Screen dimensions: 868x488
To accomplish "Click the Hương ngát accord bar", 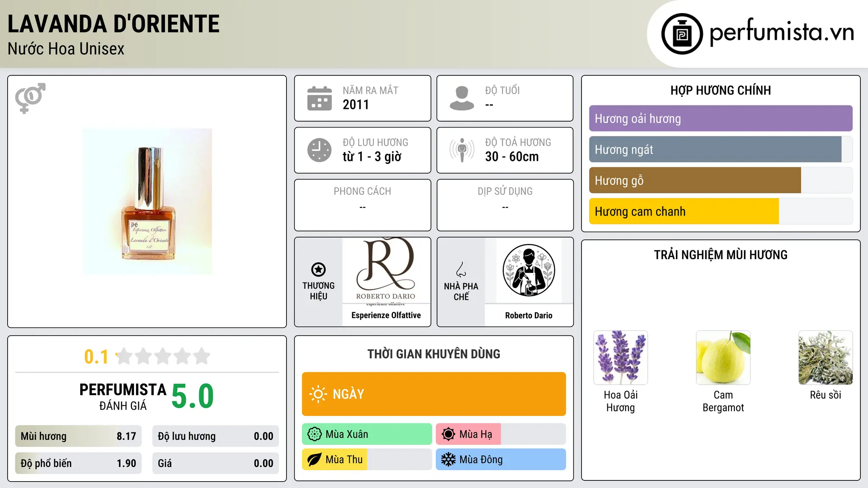I will (x=721, y=150).
